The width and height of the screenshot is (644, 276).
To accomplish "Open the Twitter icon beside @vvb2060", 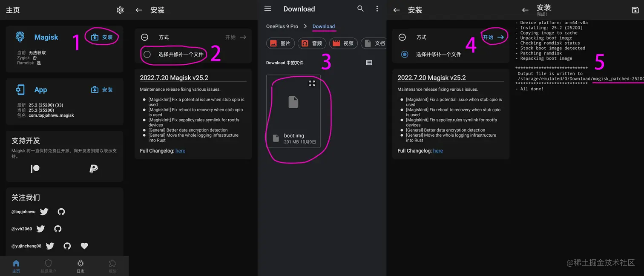I will (40, 229).
